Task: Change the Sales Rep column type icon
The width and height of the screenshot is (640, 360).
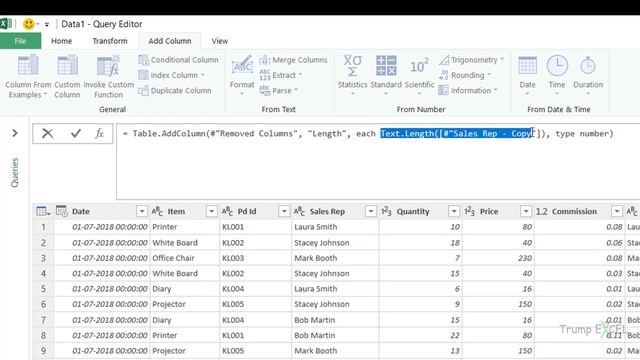Action: [299, 211]
